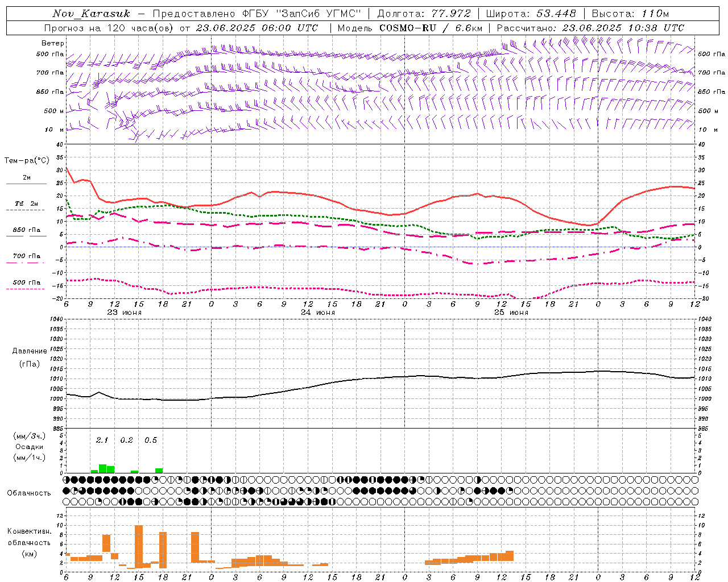
Task: Click the tallest orange convective cloud bar
Action: pos(139,546)
